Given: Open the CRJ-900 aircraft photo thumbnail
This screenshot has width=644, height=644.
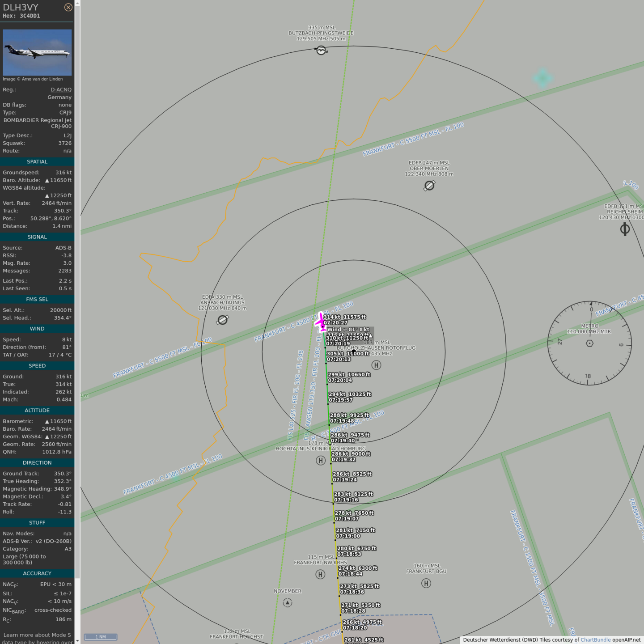Looking at the screenshot, I should (x=37, y=52).
